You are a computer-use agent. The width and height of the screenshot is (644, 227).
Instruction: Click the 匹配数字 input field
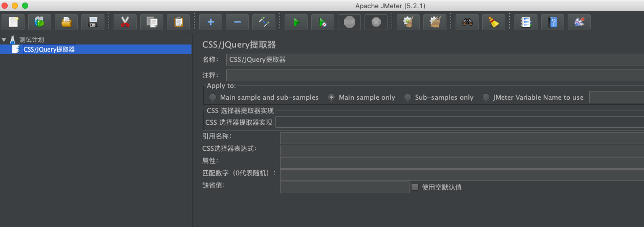click(462, 175)
